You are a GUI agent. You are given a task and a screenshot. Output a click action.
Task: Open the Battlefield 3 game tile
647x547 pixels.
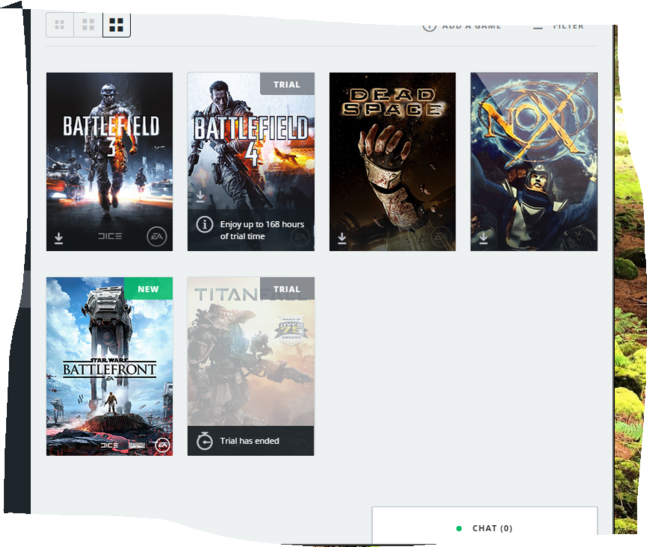(109, 161)
